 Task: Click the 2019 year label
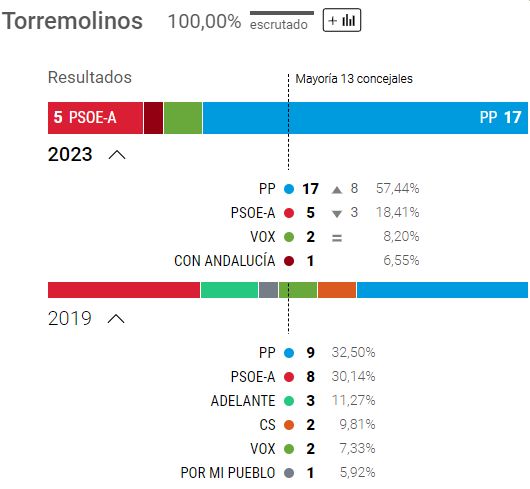point(70,318)
